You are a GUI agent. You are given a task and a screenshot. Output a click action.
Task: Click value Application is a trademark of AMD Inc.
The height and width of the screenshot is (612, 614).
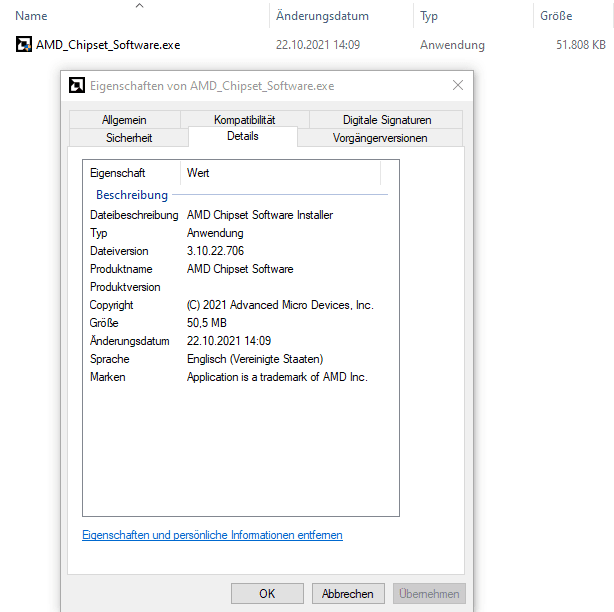(277, 377)
